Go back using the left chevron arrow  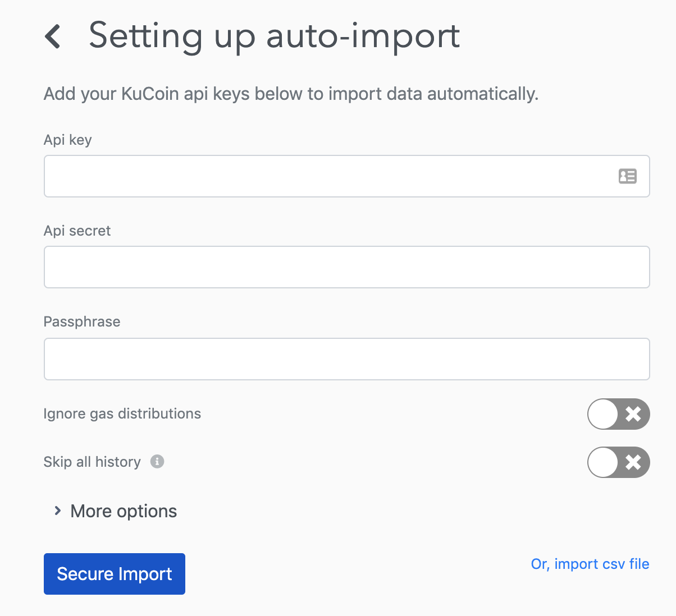[53, 37]
